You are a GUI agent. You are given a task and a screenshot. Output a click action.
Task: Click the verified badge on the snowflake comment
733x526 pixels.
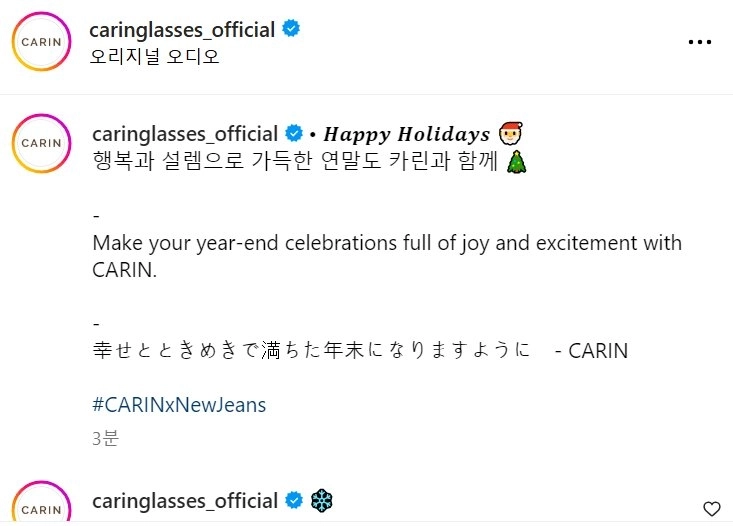coord(295,500)
